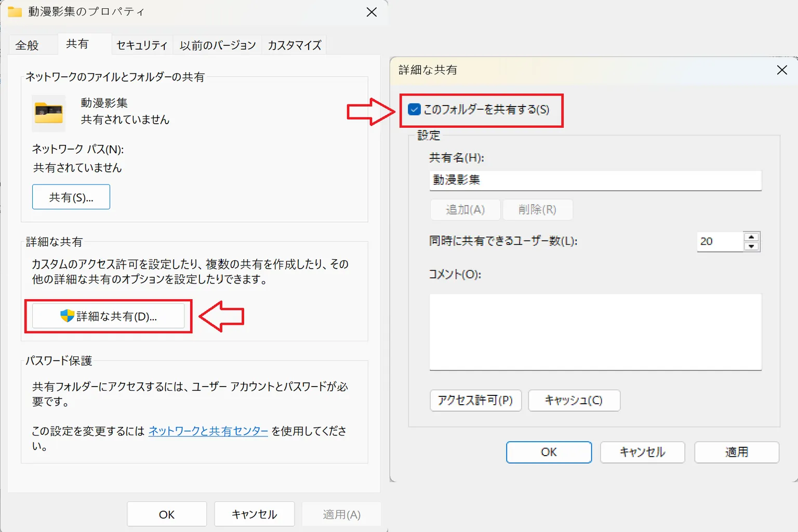
Task: Click 適用 in 詳細な共有 dialog
Action: tap(737, 452)
